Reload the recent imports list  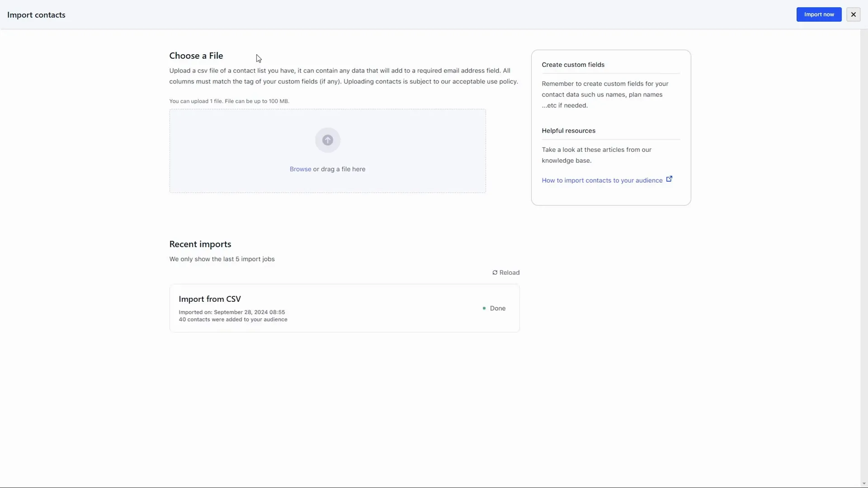[x=506, y=272]
